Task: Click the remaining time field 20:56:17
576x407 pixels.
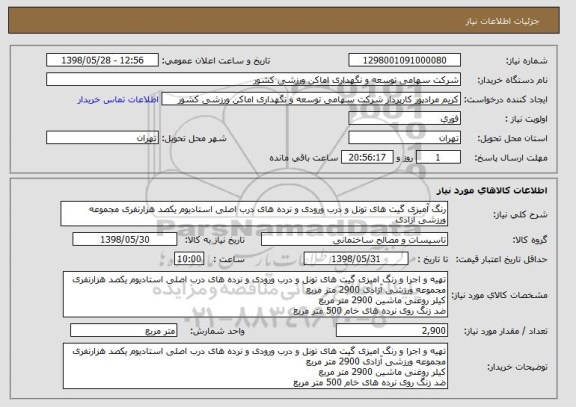Action: point(367,158)
